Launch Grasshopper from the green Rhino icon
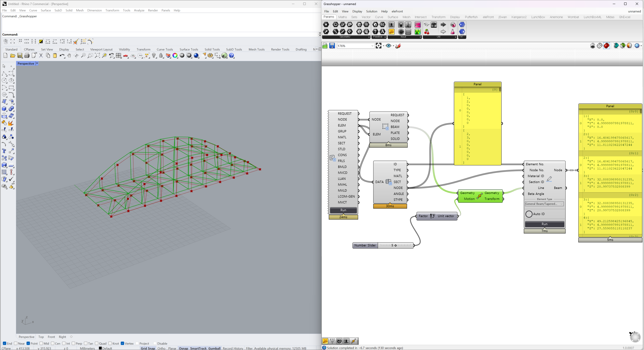644x350 pixels. coord(224,56)
